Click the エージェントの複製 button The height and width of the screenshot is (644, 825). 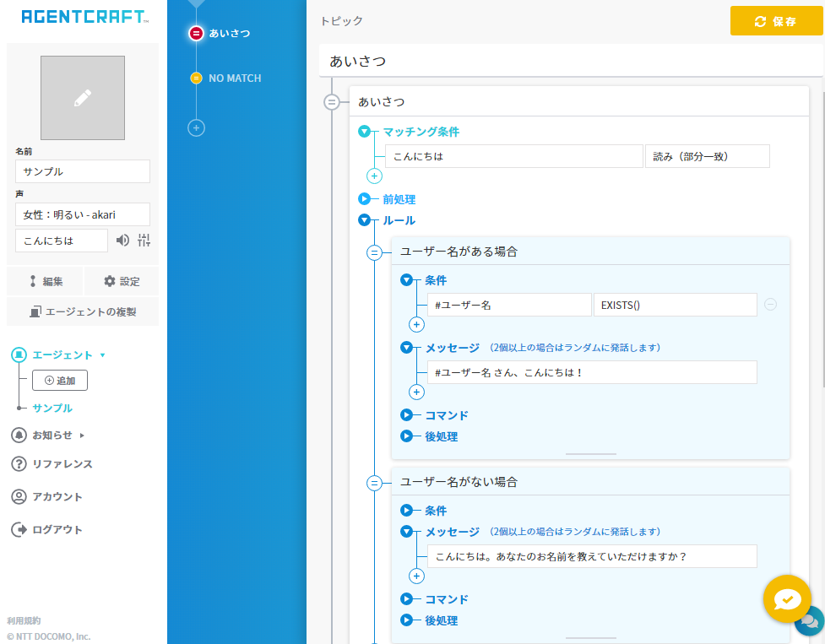(83, 311)
